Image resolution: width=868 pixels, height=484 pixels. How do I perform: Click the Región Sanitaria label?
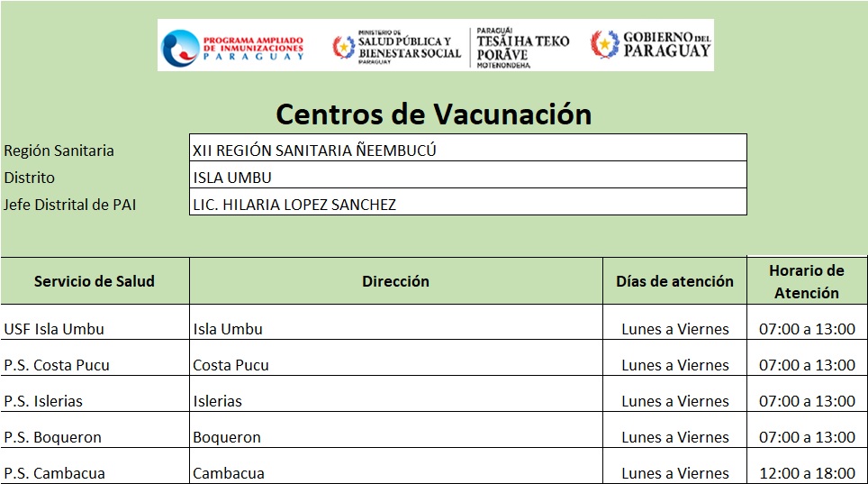[59, 151]
